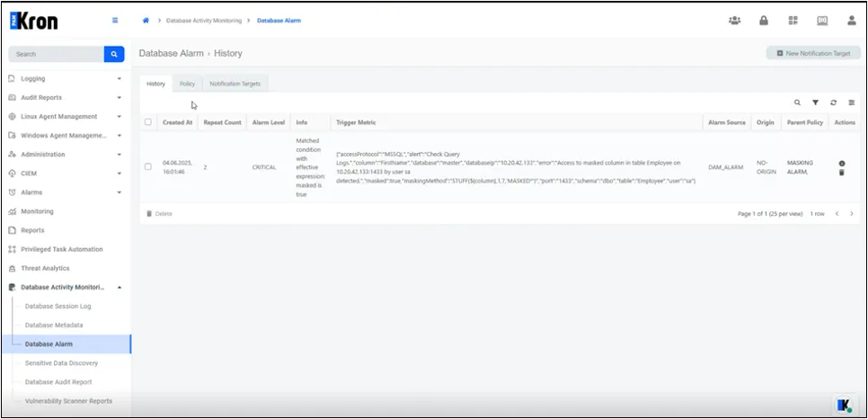Viewport: 868px width, 419px height.
Task: Open Threat Analytics in sidebar
Action: click(x=45, y=268)
